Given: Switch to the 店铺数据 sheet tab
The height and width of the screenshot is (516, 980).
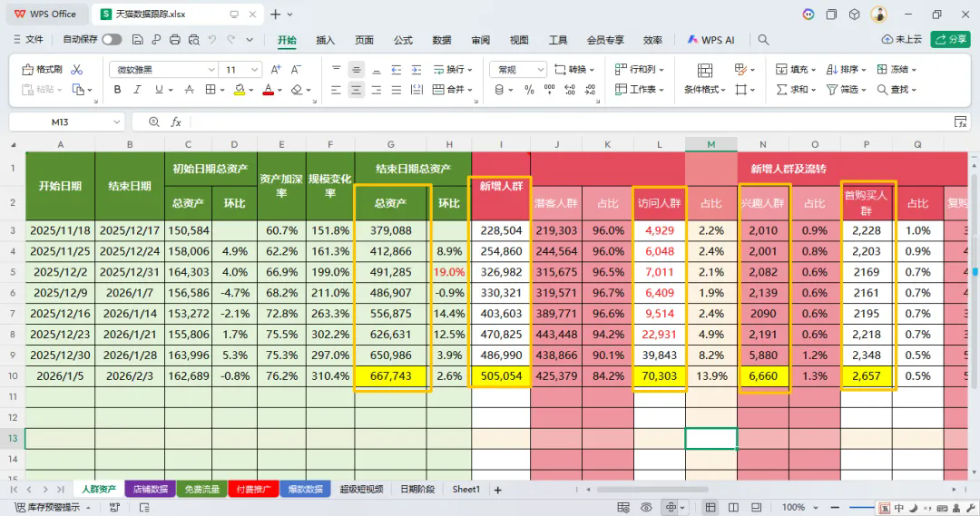Looking at the screenshot, I should click(150, 489).
